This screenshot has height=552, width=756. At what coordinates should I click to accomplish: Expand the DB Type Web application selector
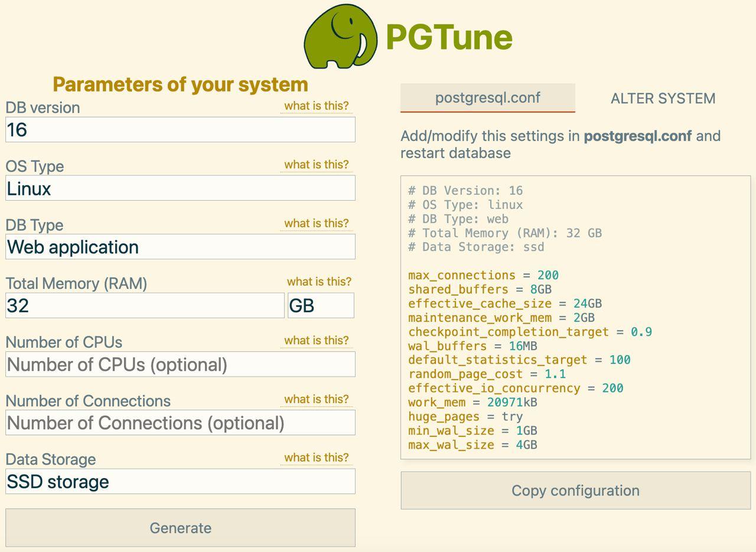[180, 247]
